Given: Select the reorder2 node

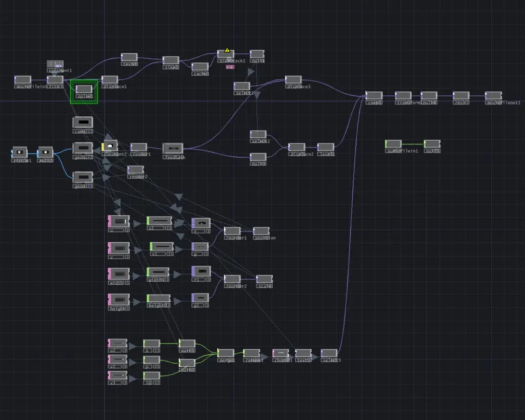Looking at the screenshot, I should (232, 279).
